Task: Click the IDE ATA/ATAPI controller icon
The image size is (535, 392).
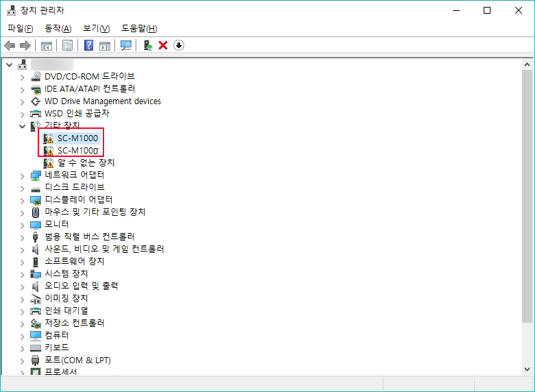Action: point(36,89)
